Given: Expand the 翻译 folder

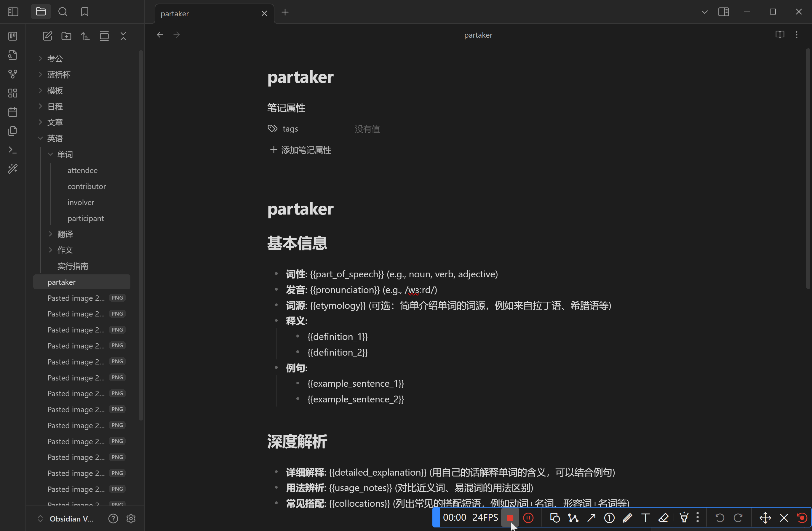Looking at the screenshot, I should click(65, 234).
